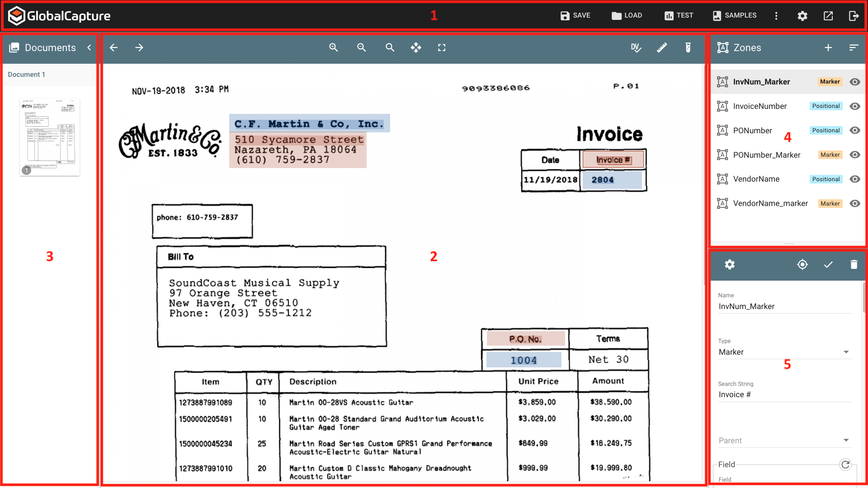Click the test tube icon

(x=688, y=47)
